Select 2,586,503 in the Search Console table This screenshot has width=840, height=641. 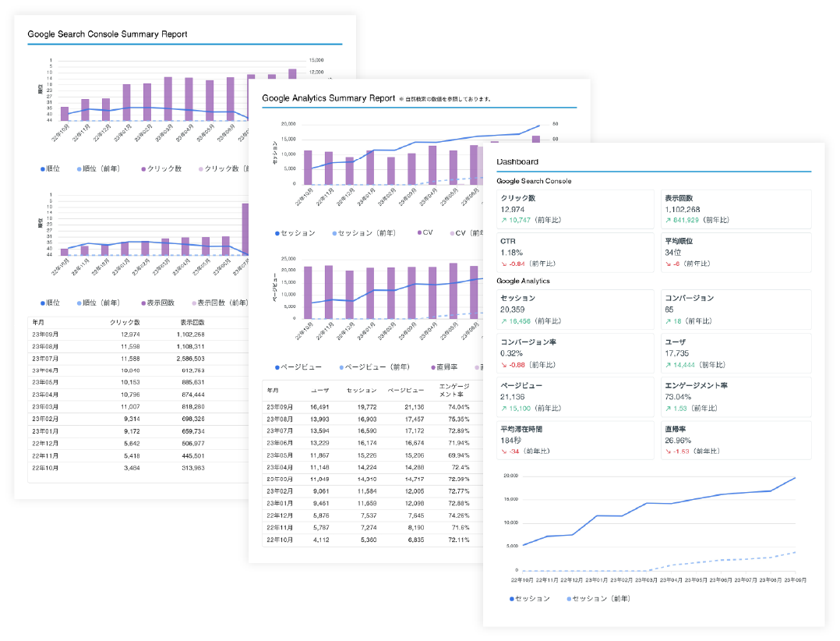pos(191,359)
